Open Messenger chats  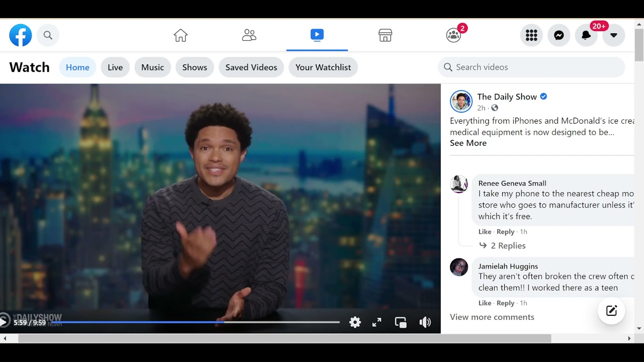click(559, 35)
